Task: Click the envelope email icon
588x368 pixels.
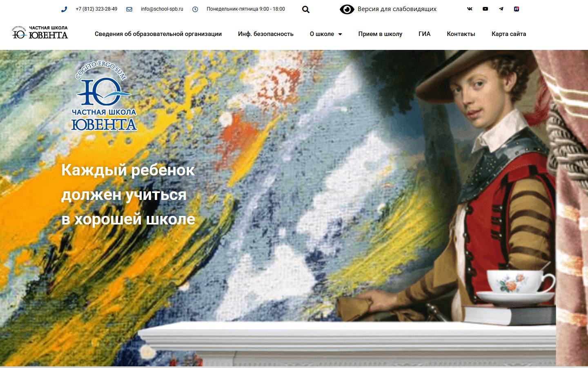Action: point(129,9)
